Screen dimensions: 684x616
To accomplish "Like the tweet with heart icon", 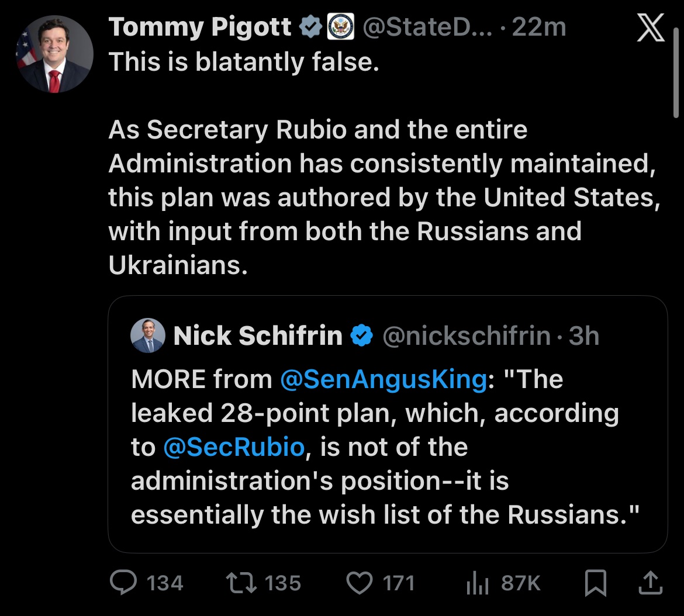I will click(x=358, y=583).
